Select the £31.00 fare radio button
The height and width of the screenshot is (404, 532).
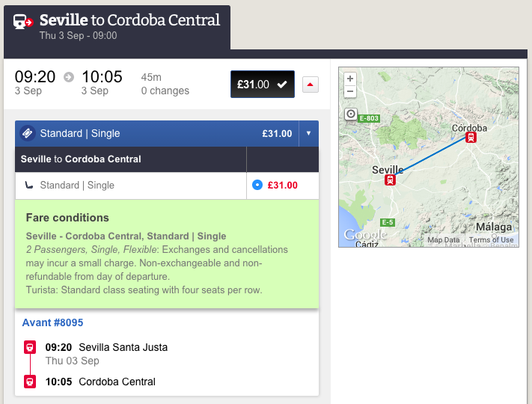coord(257,185)
